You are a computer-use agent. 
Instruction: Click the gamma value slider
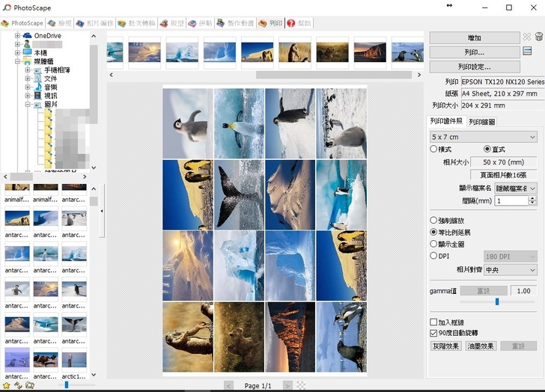[496, 301]
